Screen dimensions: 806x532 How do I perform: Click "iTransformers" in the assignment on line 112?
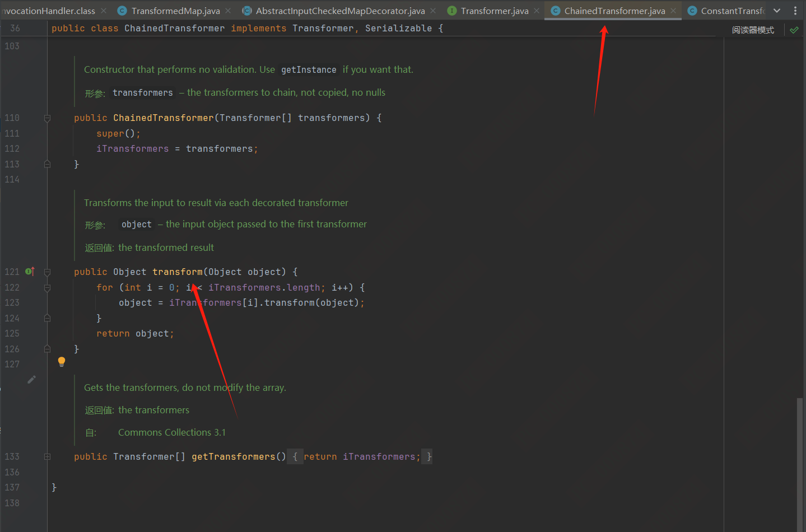pyautogui.click(x=132, y=148)
